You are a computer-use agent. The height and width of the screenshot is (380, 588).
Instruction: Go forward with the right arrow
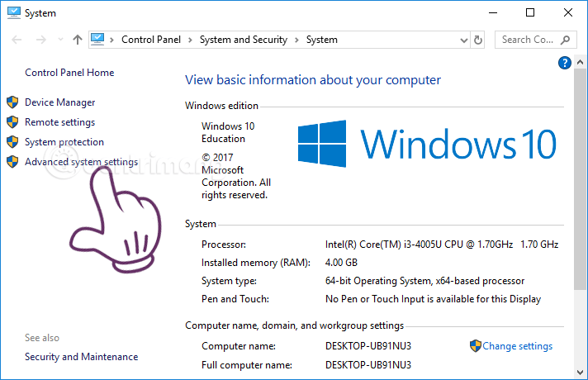(40, 40)
